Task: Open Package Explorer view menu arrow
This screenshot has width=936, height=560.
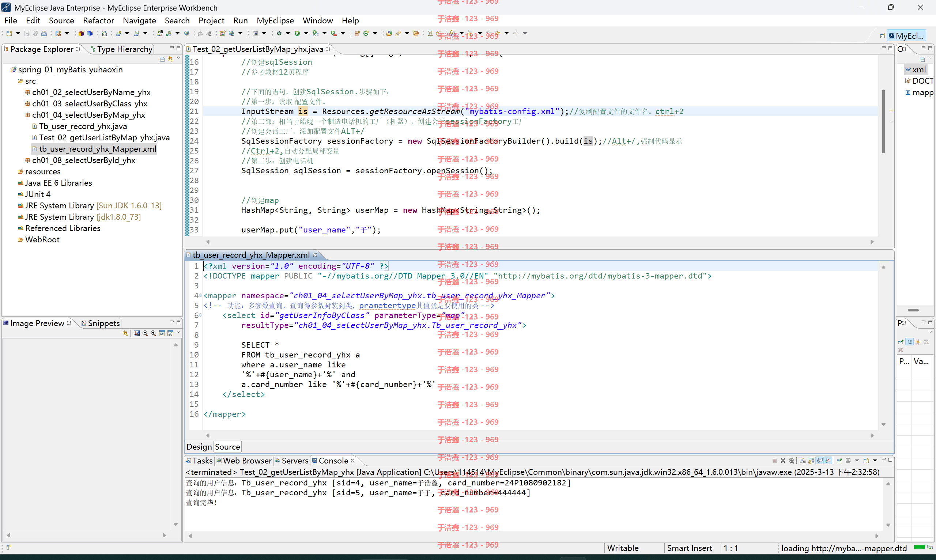Action: 178,58
